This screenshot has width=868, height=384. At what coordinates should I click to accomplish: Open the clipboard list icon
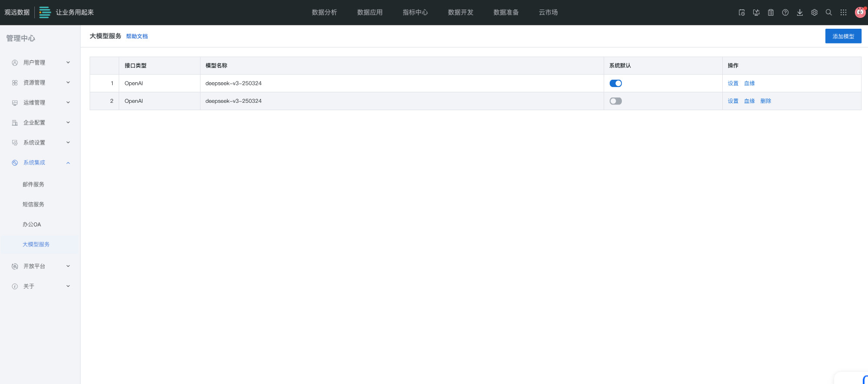[x=771, y=13]
